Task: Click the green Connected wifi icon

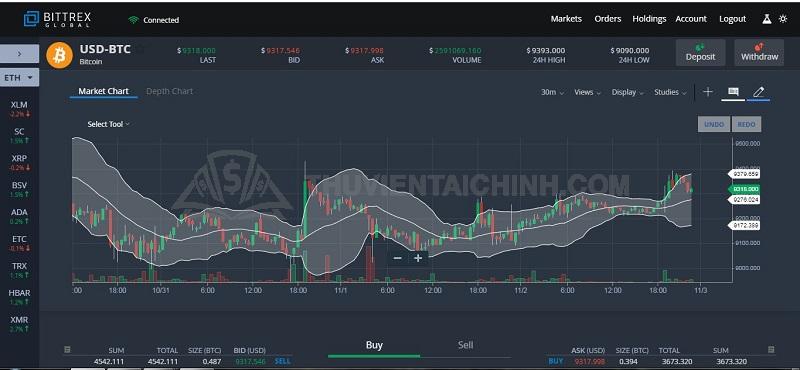Action: 134,20
